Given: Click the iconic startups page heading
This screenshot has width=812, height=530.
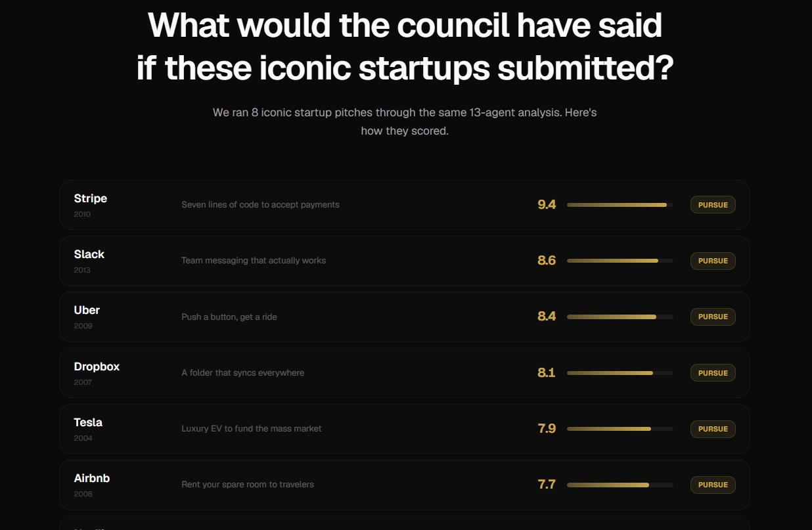Looking at the screenshot, I should pos(405,47).
